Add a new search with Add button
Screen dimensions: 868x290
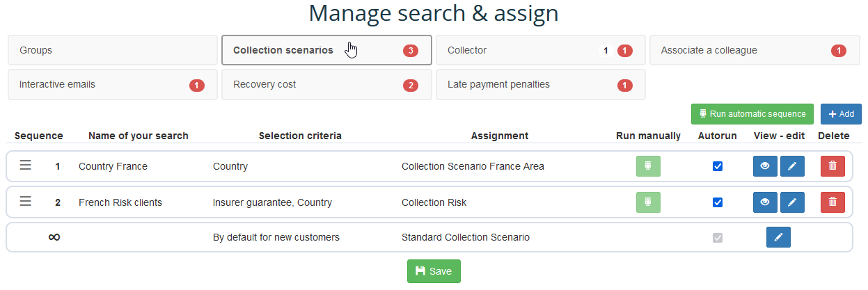click(841, 114)
